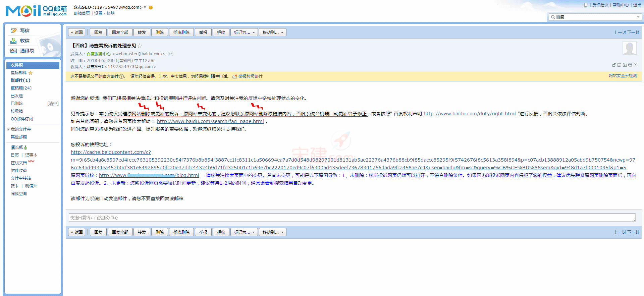The image size is (644, 296).
Task: Open bottom 移动到... dropdown
Action: tap(273, 232)
